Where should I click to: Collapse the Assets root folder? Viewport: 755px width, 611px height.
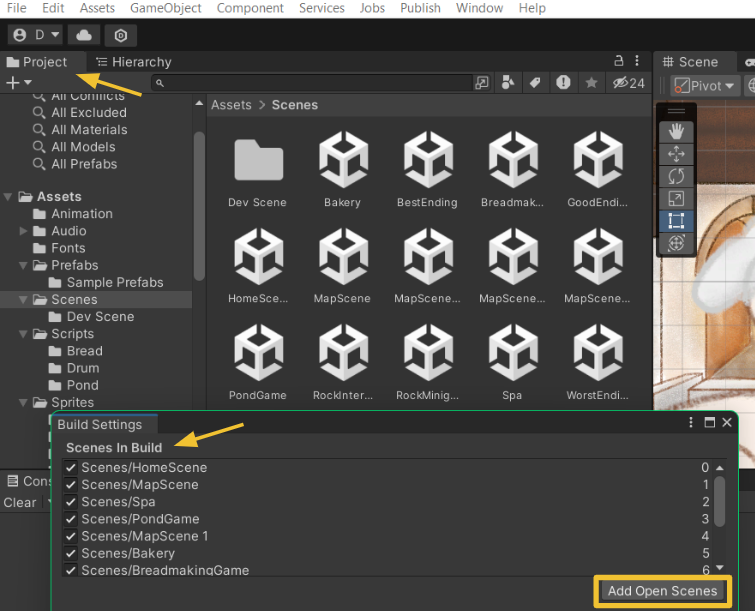[8, 196]
